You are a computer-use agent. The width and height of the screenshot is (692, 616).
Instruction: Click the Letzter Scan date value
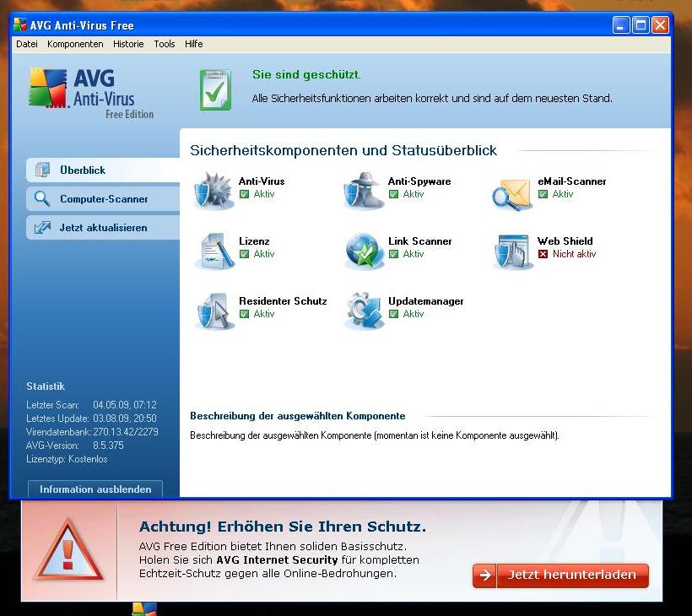125,405
